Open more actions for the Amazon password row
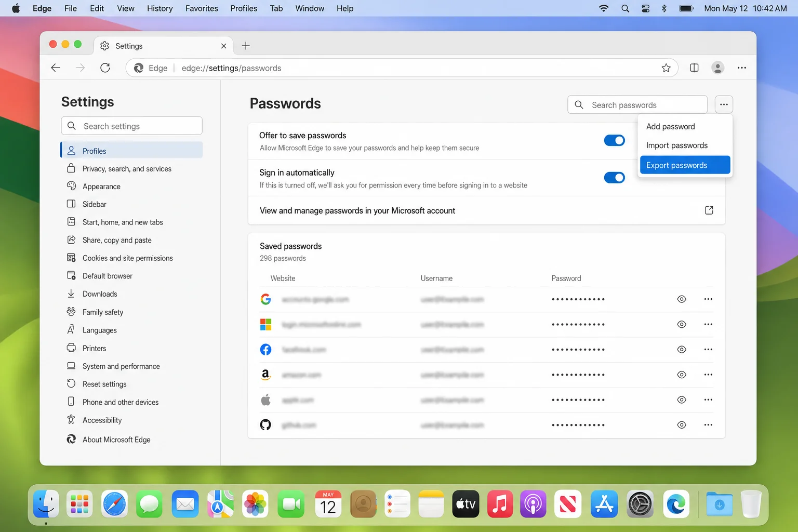 pyautogui.click(x=708, y=375)
